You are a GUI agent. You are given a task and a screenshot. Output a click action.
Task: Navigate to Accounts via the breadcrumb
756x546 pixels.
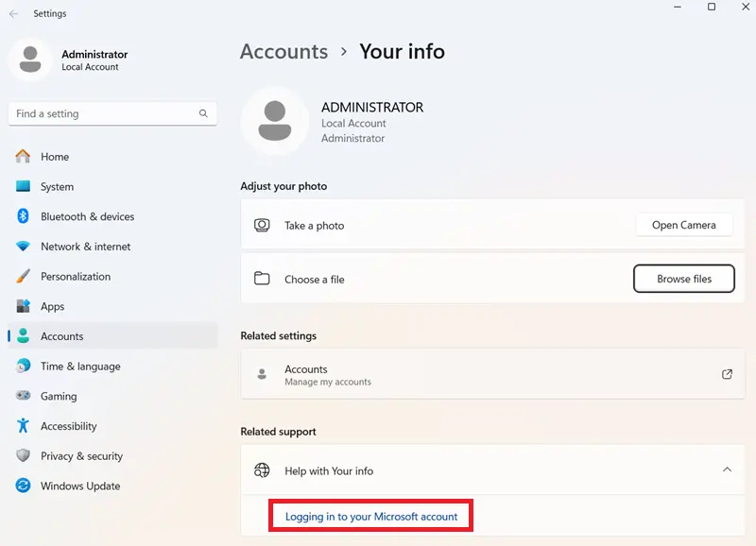coord(283,52)
